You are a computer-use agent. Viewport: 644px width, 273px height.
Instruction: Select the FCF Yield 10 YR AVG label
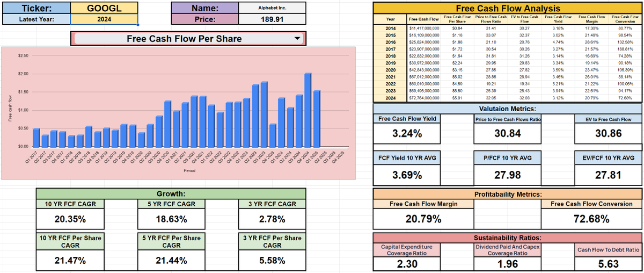pos(407,159)
